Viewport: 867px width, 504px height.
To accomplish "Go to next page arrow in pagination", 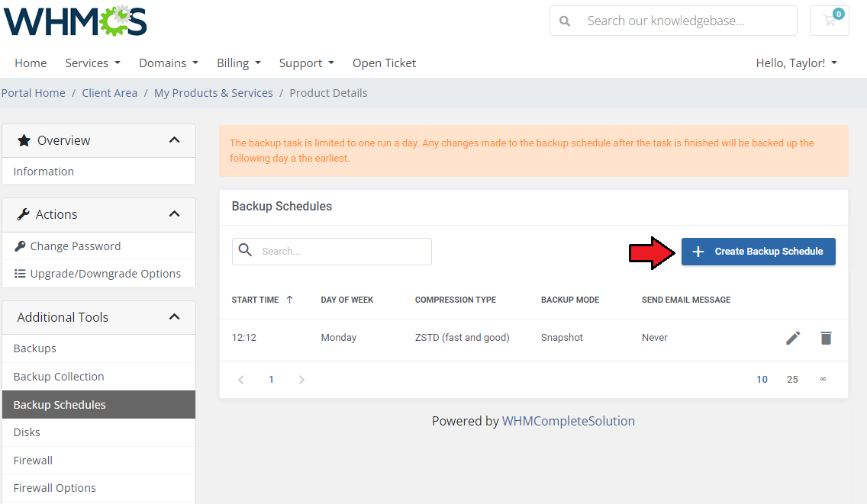I will 301,380.
